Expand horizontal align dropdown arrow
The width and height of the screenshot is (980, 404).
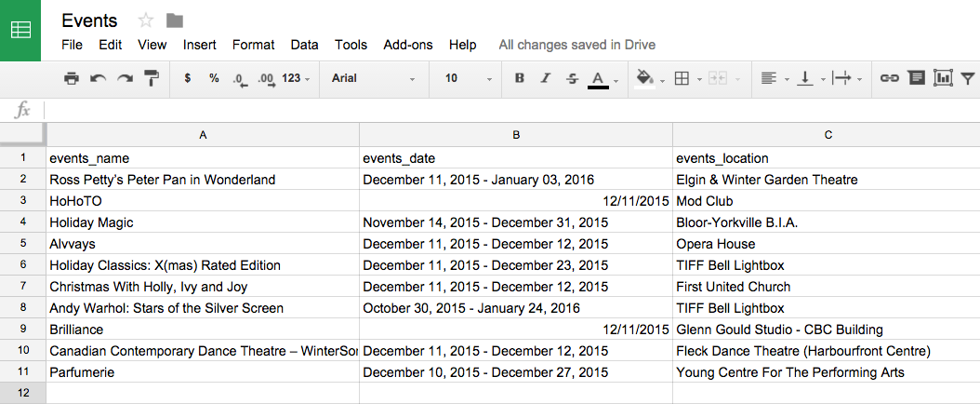tap(787, 79)
